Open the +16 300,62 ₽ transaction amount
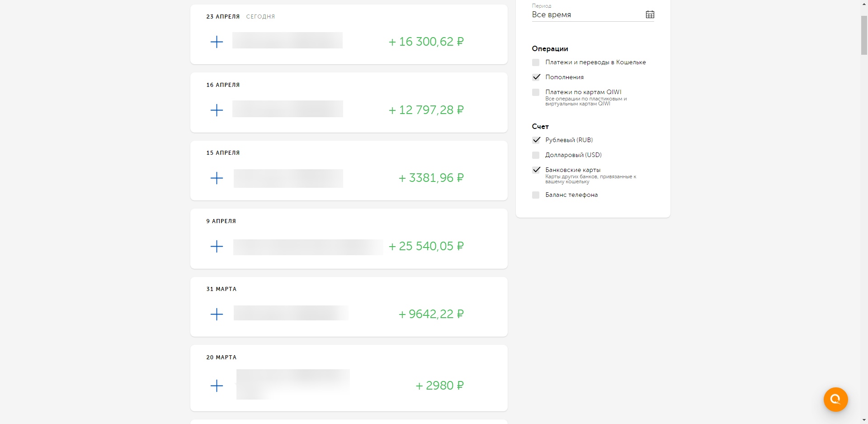The height and width of the screenshot is (424, 868). pyautogui.click(x=426, y=42)
